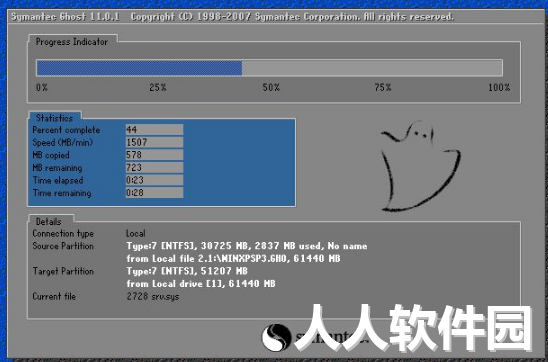Select the Percent complete value 44

[x=154, y=130]
